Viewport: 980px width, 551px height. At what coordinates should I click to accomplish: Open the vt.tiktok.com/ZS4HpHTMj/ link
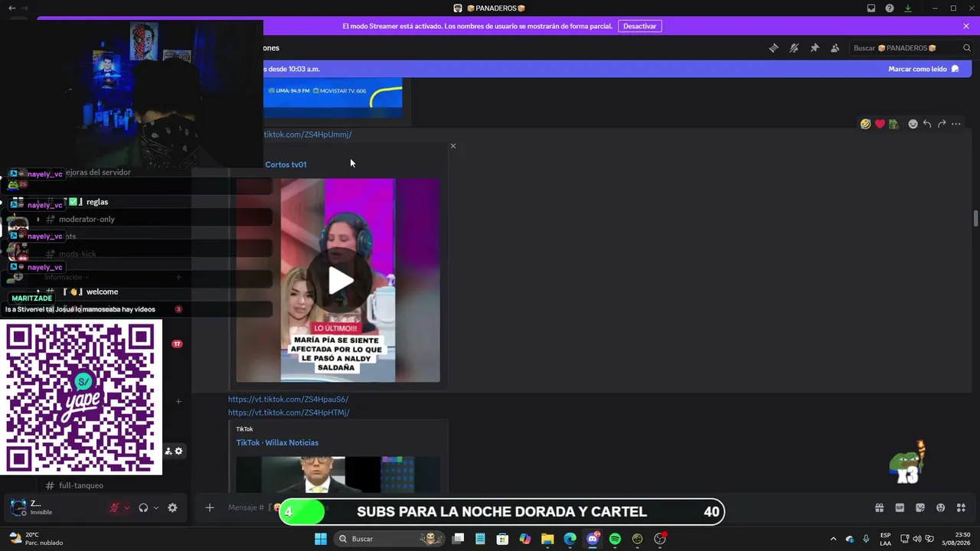[289, 412]
